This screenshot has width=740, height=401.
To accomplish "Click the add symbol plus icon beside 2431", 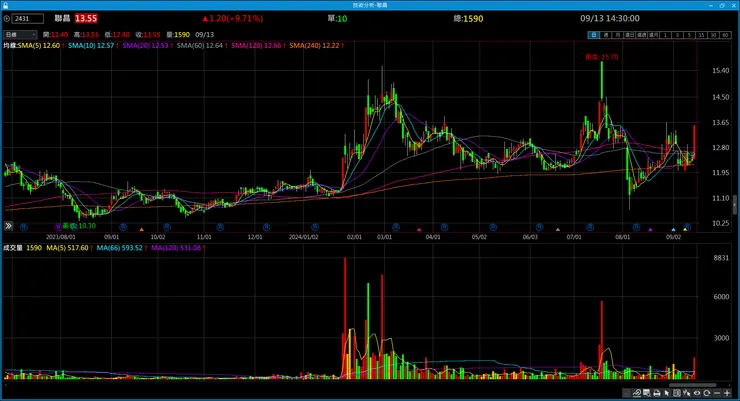I will point(7,18).
